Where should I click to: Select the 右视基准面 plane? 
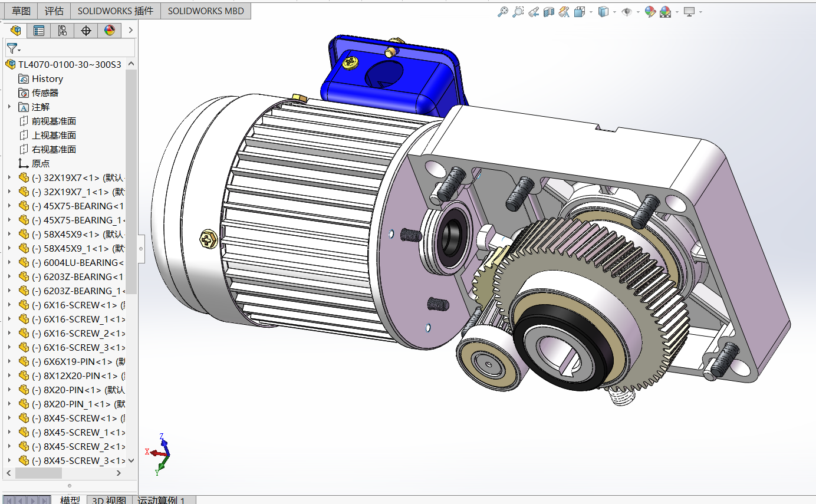coord(54,149)
